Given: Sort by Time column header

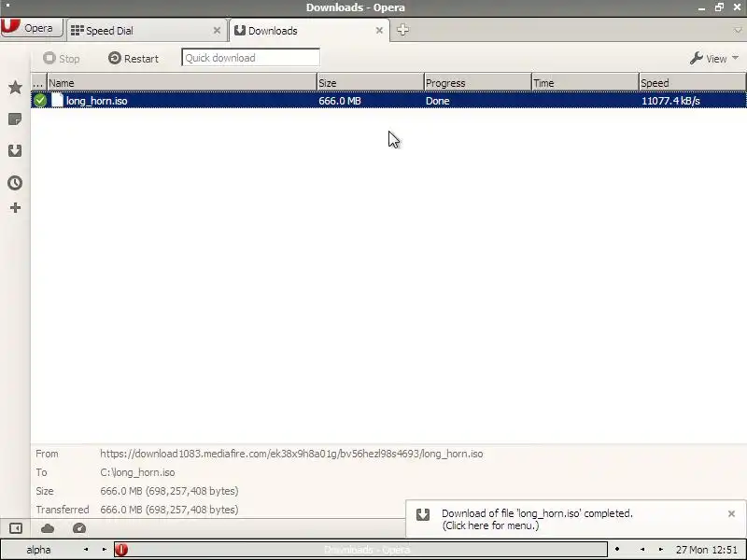Looking at the screenshot, I should (x=585, y=82).
